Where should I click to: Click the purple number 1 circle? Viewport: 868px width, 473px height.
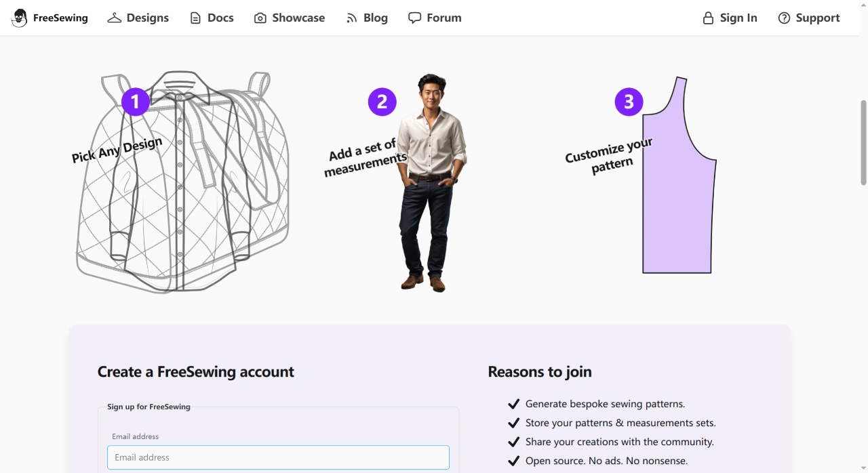[136, 102]
